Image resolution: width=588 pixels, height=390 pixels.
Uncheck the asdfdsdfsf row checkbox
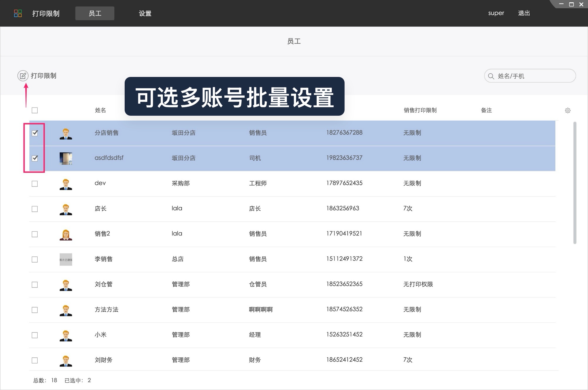coord(35,158)
